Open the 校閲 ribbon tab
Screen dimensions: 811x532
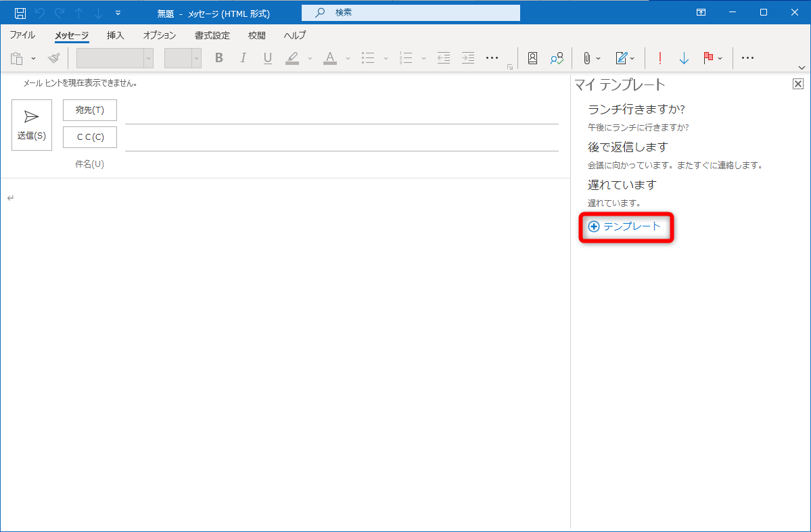[256, 35]
